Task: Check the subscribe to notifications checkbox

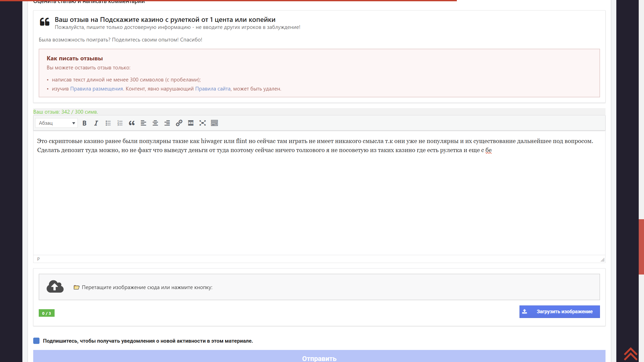Action: coord(36,341)
